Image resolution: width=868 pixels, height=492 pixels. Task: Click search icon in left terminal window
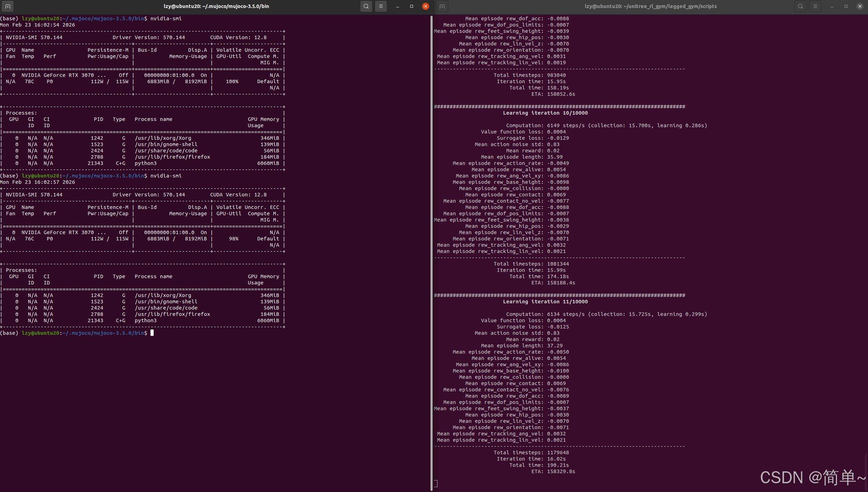366,6
